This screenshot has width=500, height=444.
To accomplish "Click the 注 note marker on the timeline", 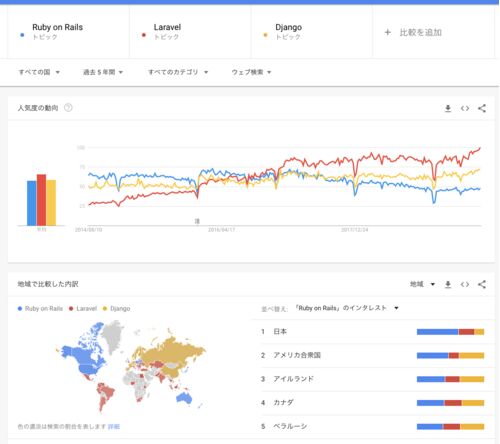I will click(197, 221).
